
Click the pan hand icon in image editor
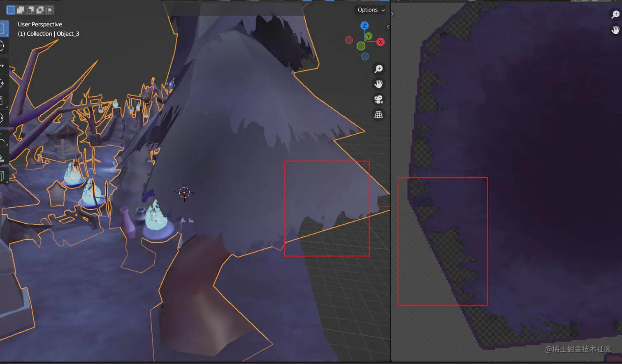click(615, 30)
